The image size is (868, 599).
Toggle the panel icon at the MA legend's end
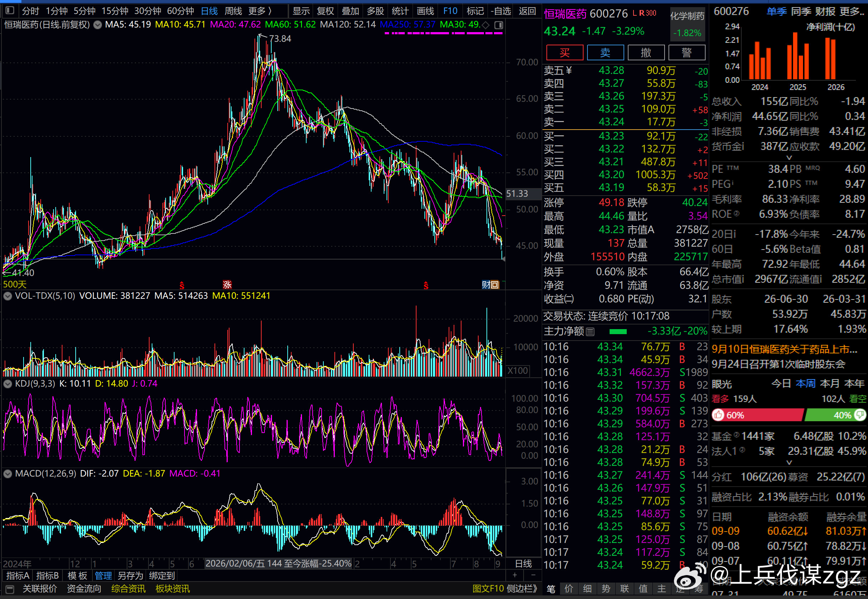pyautogui.click(x=499, y=25)
